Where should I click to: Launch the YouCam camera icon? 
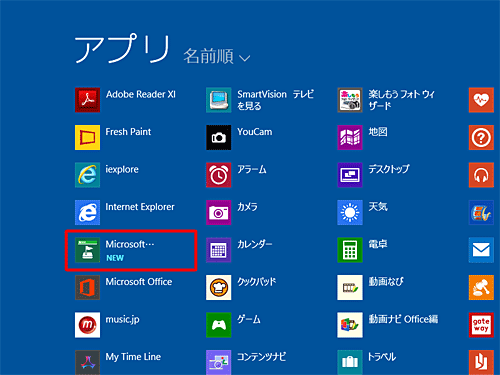point(219,137)
